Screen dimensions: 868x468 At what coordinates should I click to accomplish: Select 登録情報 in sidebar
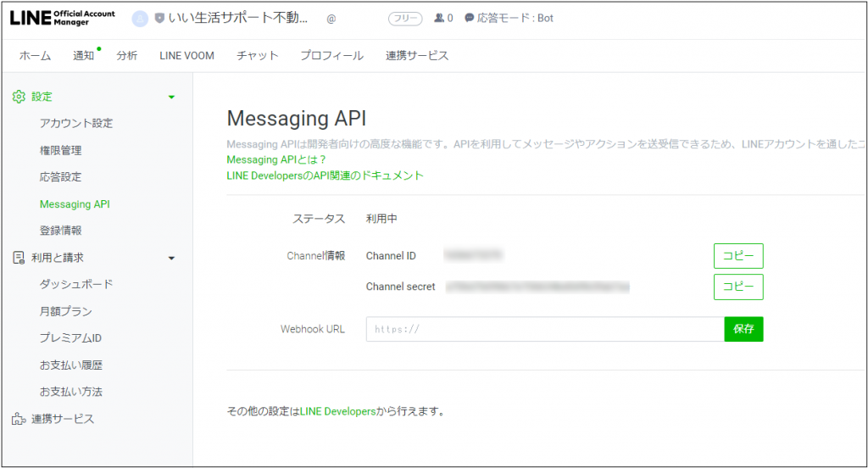[x=61, y=231]
